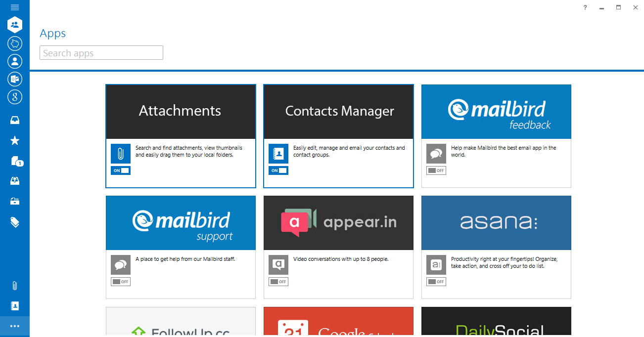Click the Search apps input field
The width and height of the screenshot is (644, 337).
(101, 53)
